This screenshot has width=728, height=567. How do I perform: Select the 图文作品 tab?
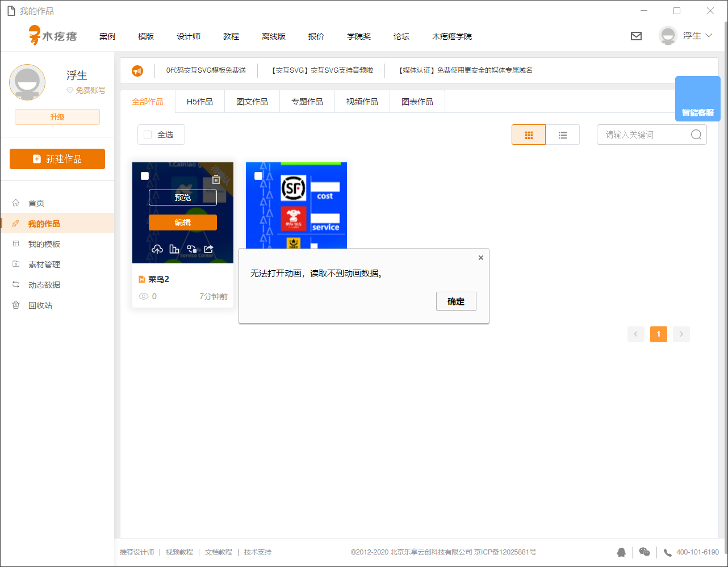tap(252, 102)
